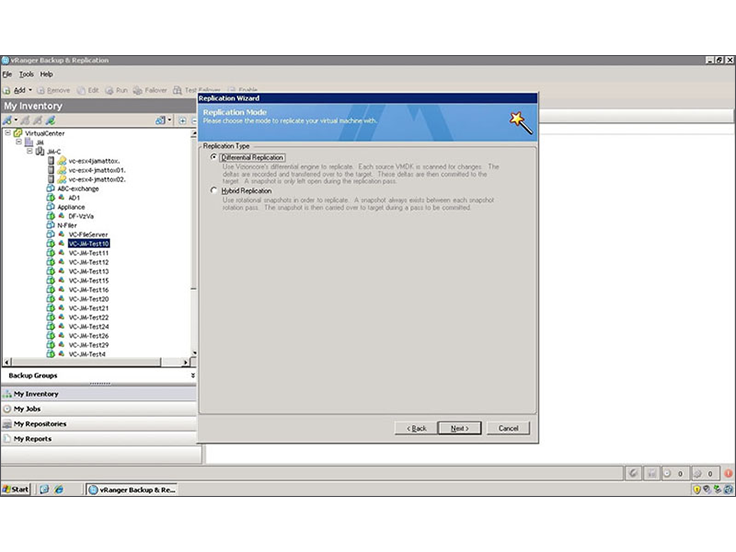Select VC-JM-Test21 in tree
The width and height of the screenshot is (736, 552).
tap(89, 308)
